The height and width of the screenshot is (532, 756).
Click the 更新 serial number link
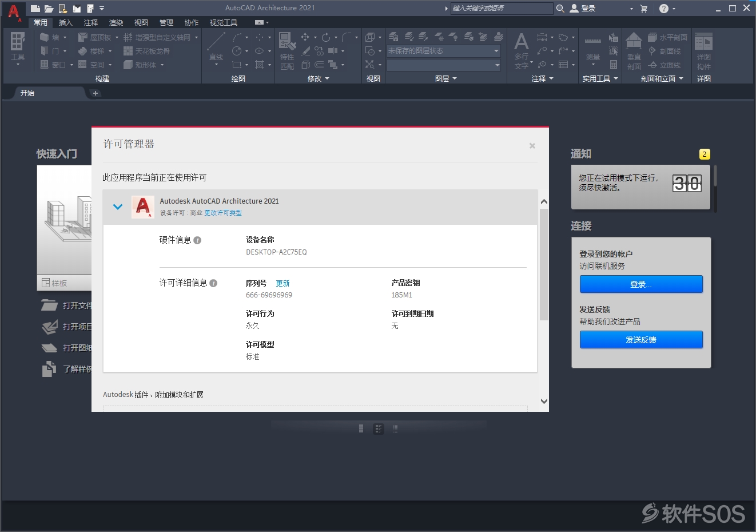click(x=282, y=283)
